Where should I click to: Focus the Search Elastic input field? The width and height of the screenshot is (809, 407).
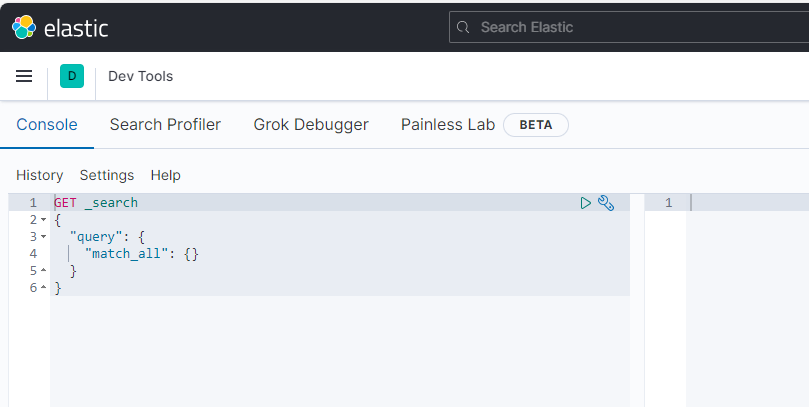click(x=630, y=27)
